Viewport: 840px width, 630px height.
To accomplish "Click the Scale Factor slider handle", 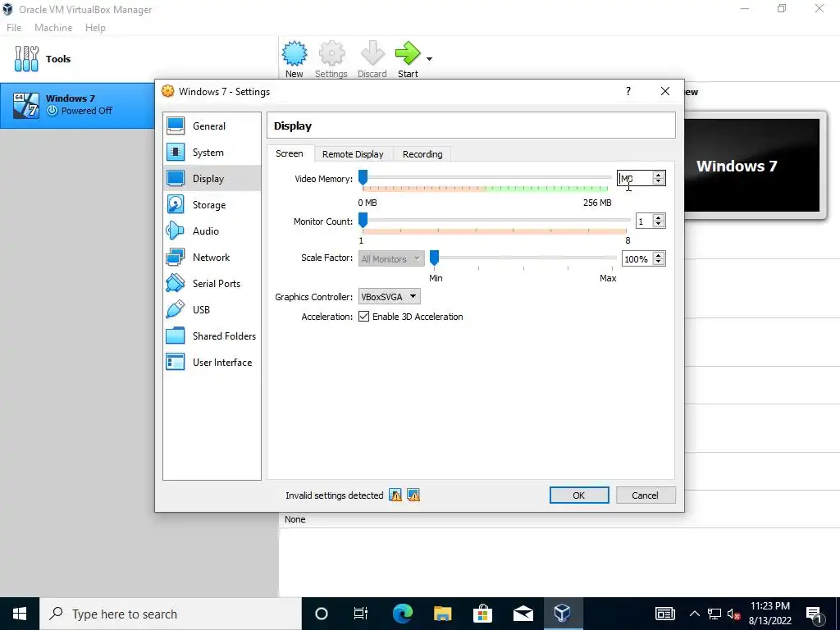I will point(435,258).
